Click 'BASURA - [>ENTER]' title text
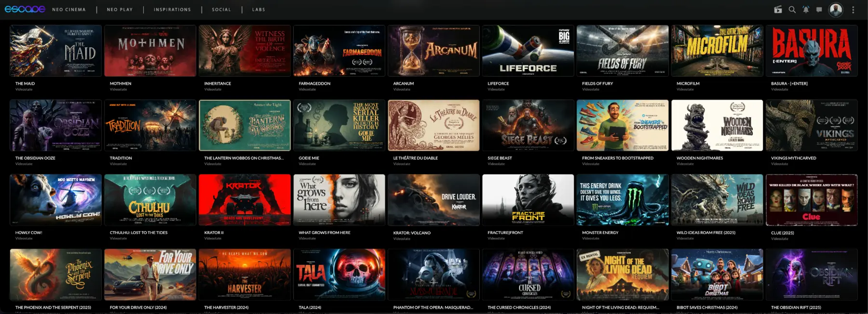The height and width of the screenshot is (314, 868). coord(789,84)
